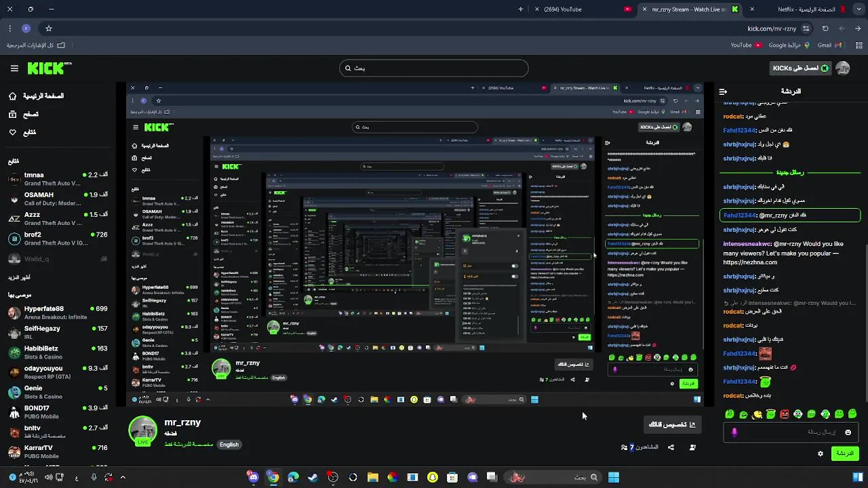Image resolution: width=868 pixels, height=488 pixels.
Task: Open odayyouyou recommended channel
Action: 57,372
